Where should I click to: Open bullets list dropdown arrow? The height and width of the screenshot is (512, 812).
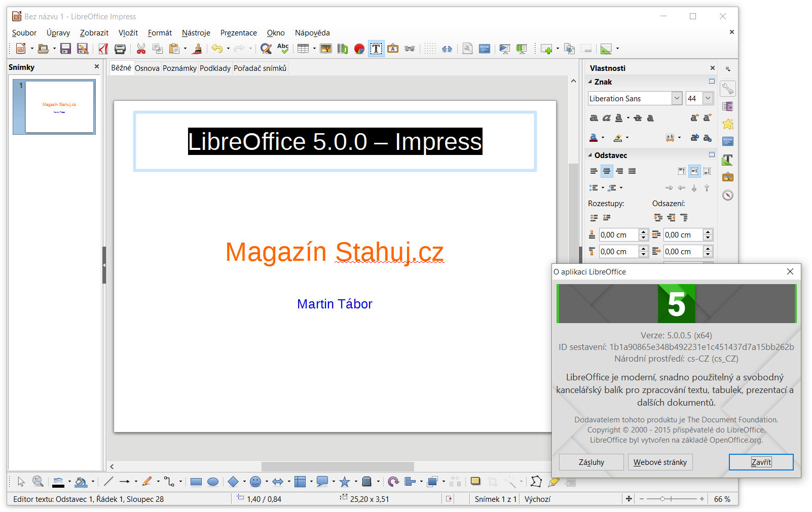[x=603, y=188]
